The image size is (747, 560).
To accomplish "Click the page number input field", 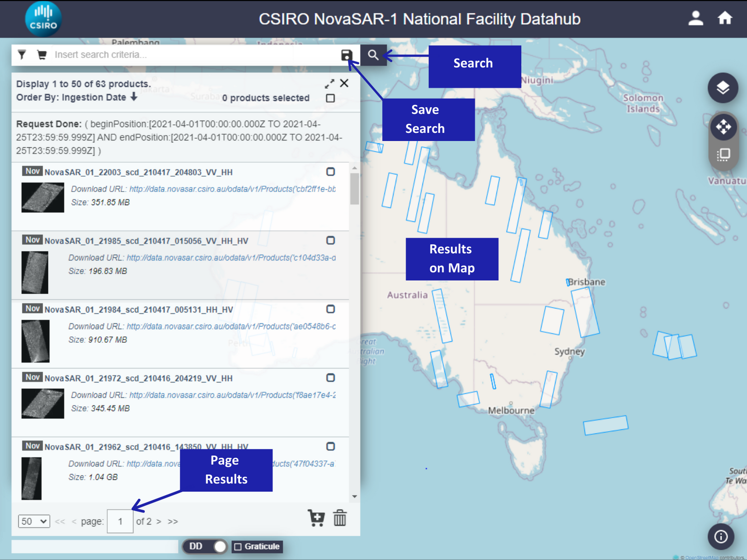I will tap(120, 521).
